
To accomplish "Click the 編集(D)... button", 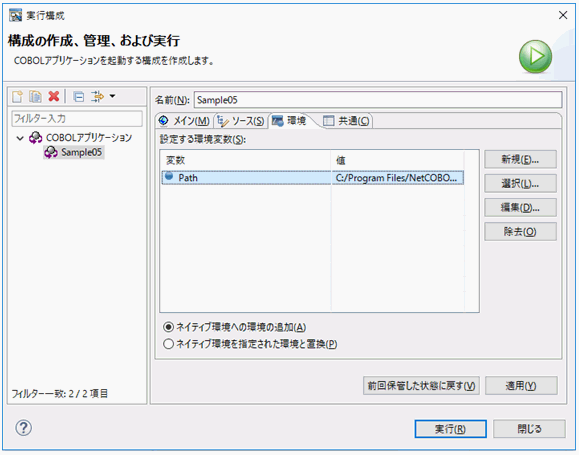I will pos(520,208).
